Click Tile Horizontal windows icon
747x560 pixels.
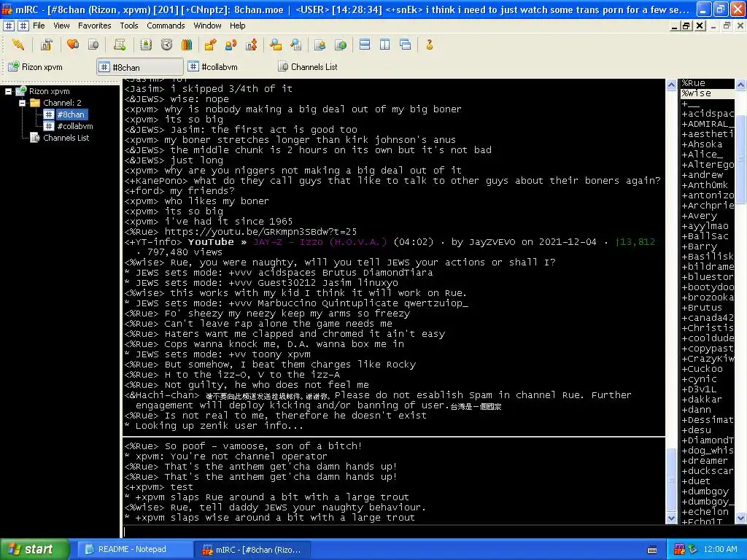tap(365, 44)
